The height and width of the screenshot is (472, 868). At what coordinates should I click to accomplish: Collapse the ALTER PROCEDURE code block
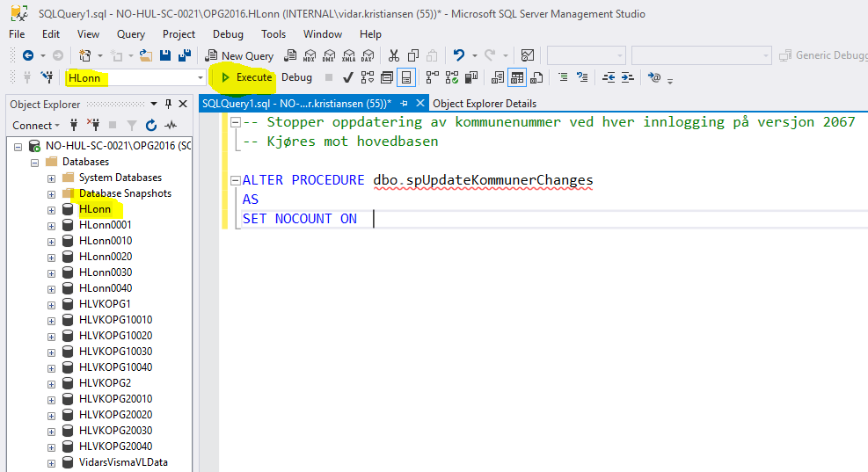(x=236, y=180)
